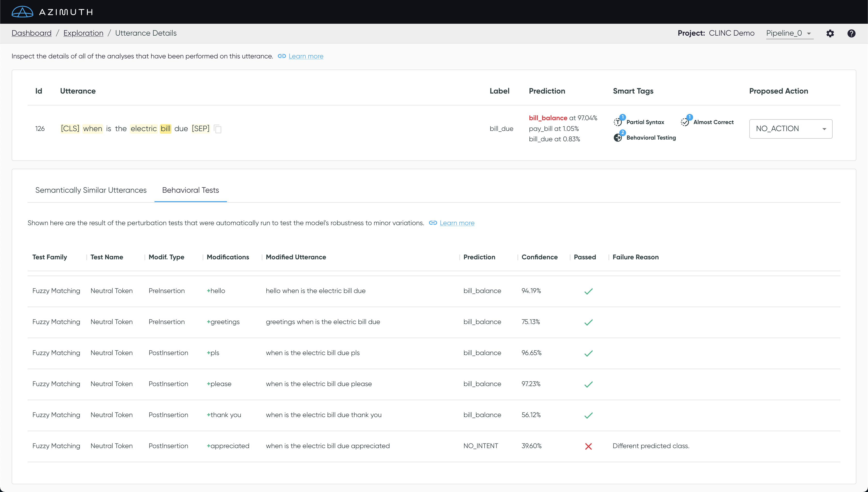
Task: Click 'hello when is the electric bill due'
Action: [x=316, y=291]
